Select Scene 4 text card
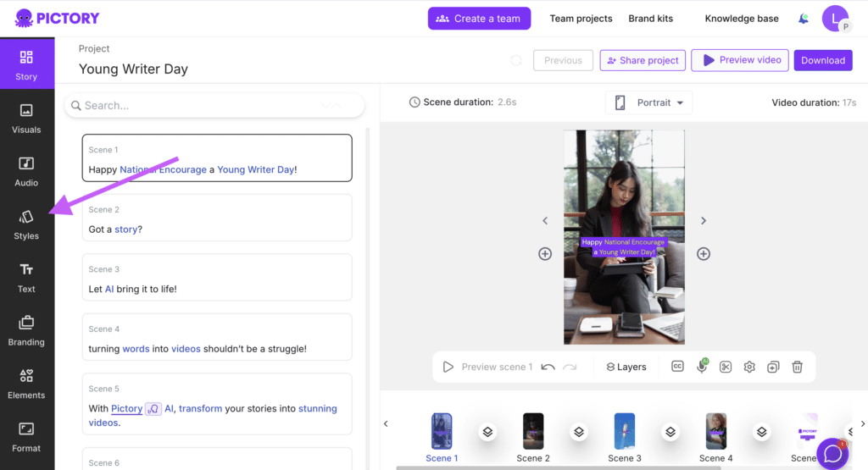The image size is (868, 470). pyautogui.click(x=217, y=337)
